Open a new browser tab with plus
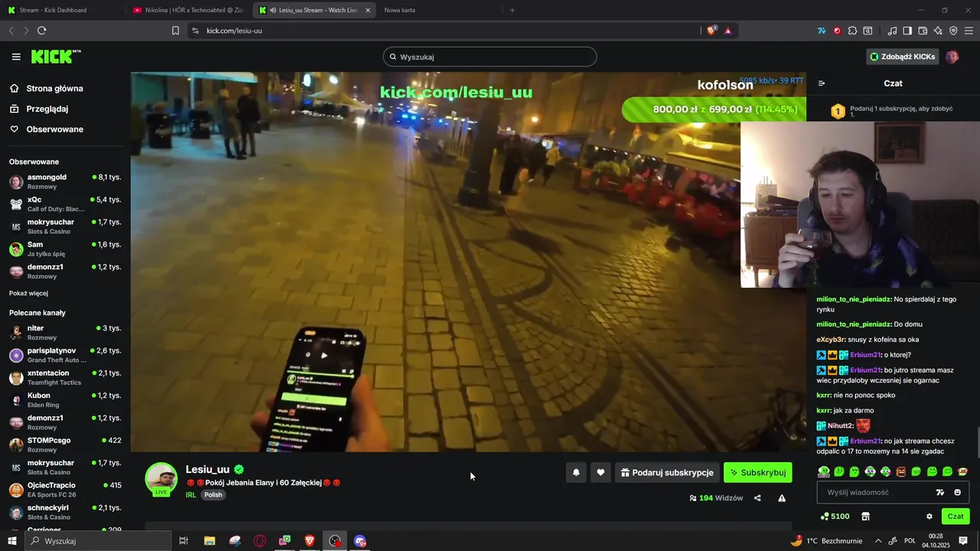Image resolution: width=980 pixels, height=551 pixels. click(512, 10)
